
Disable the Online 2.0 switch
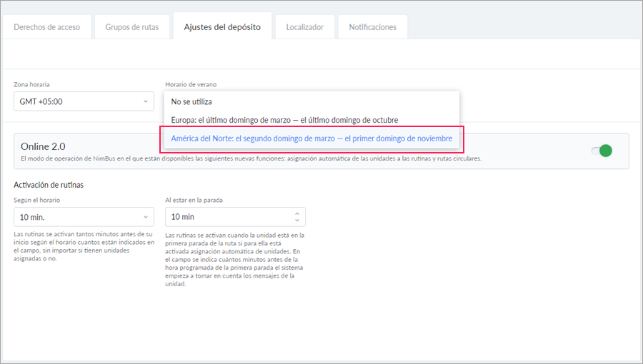(x=602, y=151)
